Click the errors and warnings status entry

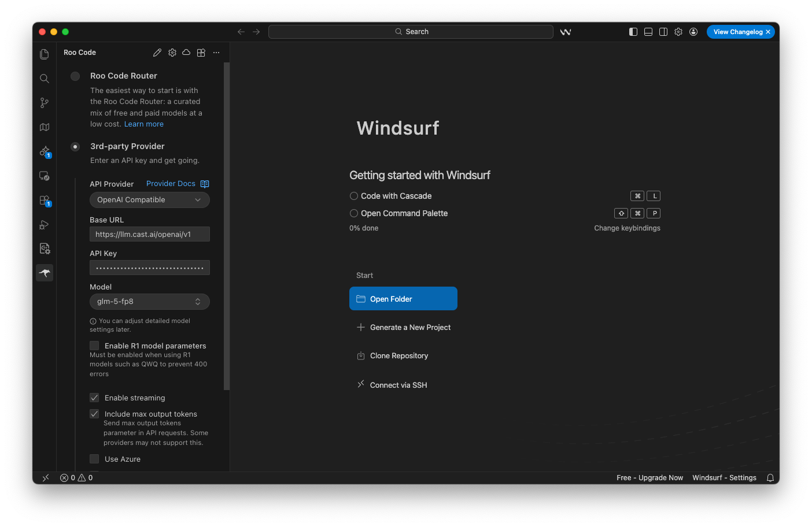click(x=76, y=478)
